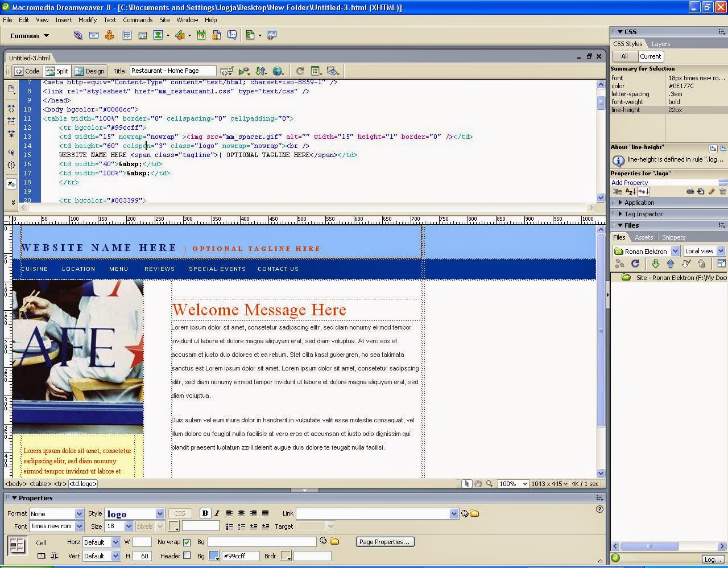
Task: Select the Email Link icon in Common toolbar
Action: coord(93,35)
